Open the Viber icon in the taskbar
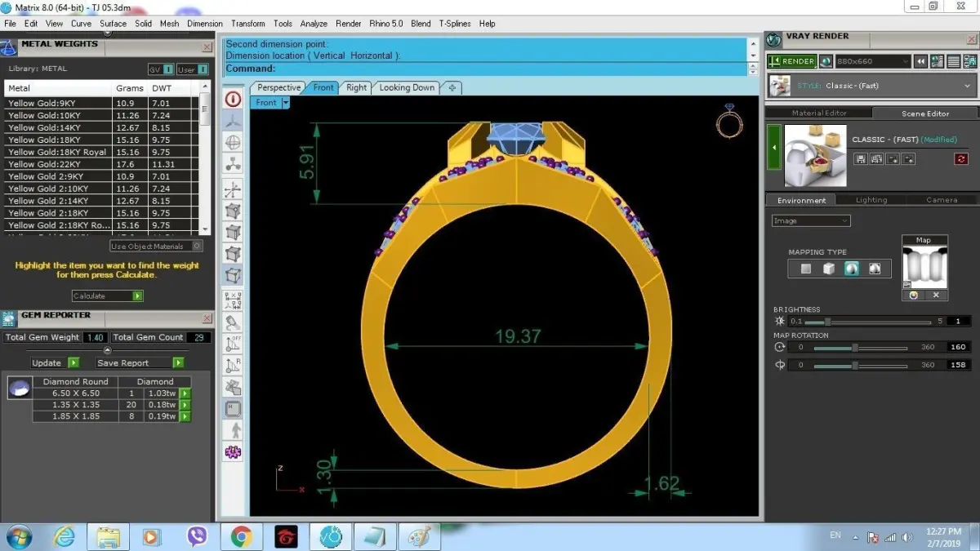 pos(197,536)
